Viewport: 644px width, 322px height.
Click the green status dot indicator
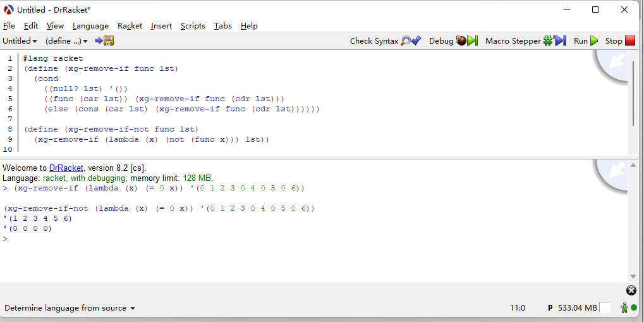(634, 308)
